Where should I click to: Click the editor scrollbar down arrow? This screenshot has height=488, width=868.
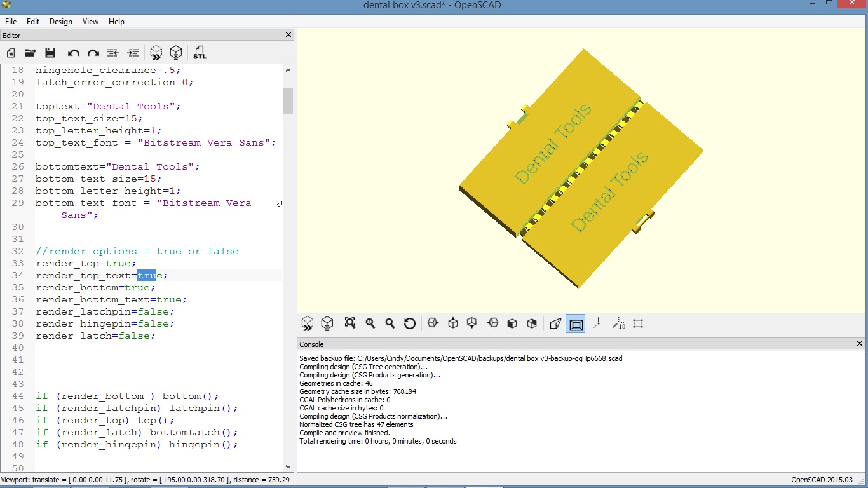[288, 466]
